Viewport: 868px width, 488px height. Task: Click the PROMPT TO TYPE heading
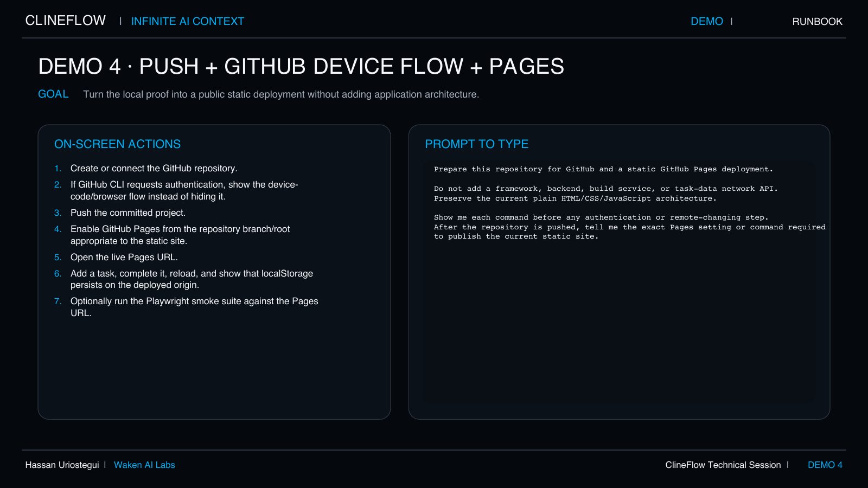[x=476, y=144]
